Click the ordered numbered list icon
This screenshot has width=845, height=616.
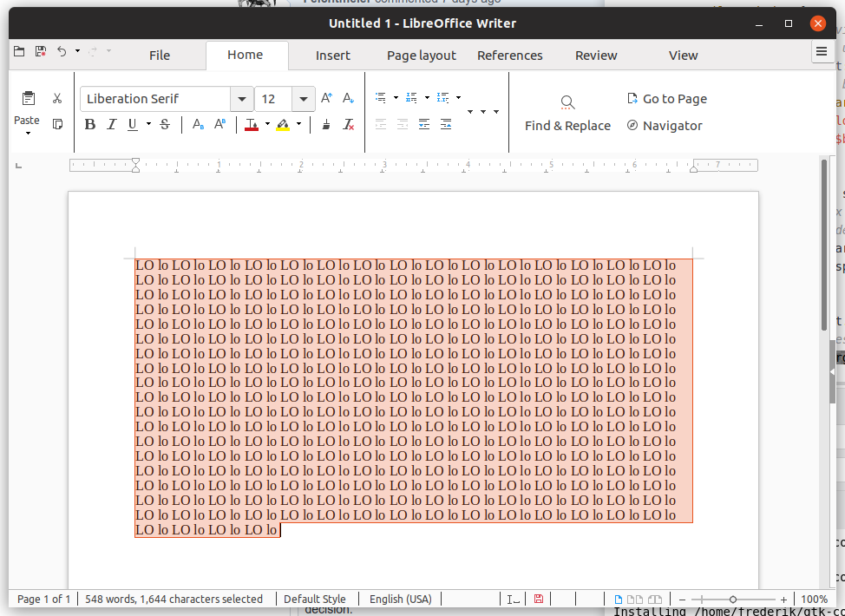point(412,97)
